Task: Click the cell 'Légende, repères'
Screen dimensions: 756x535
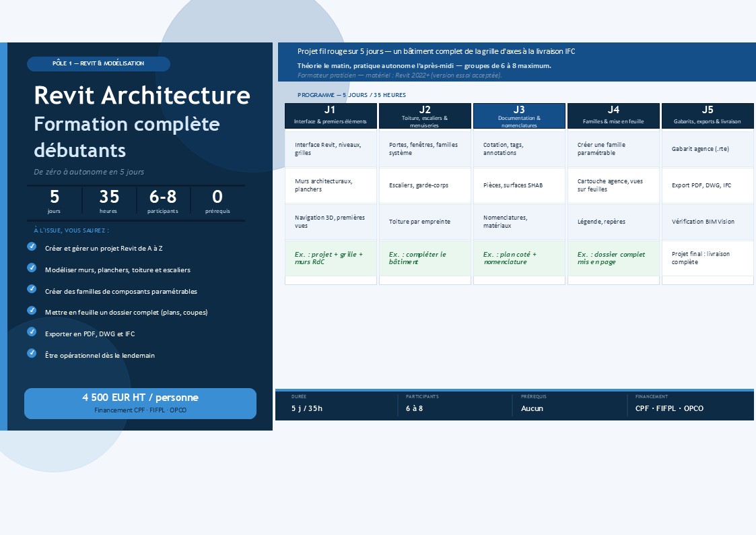Action: click(613, 222)
